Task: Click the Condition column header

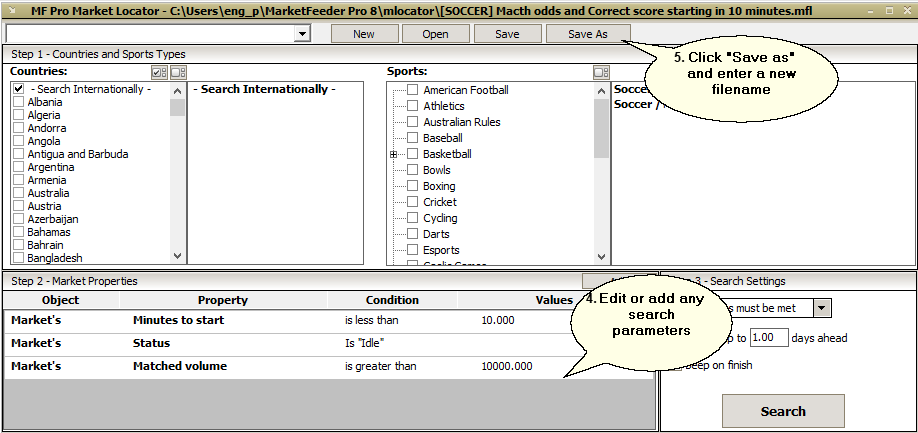Action: pyautogui.click(x=392, y=300)
